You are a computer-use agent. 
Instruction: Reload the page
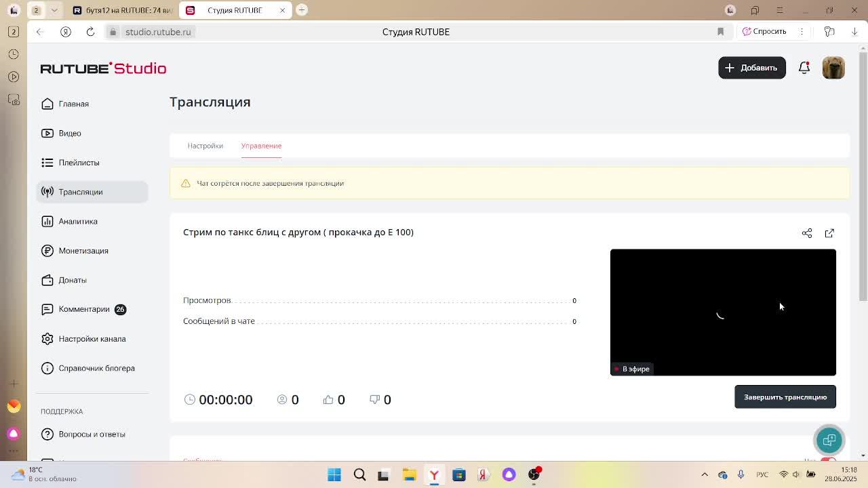click(x=90, y=32)
